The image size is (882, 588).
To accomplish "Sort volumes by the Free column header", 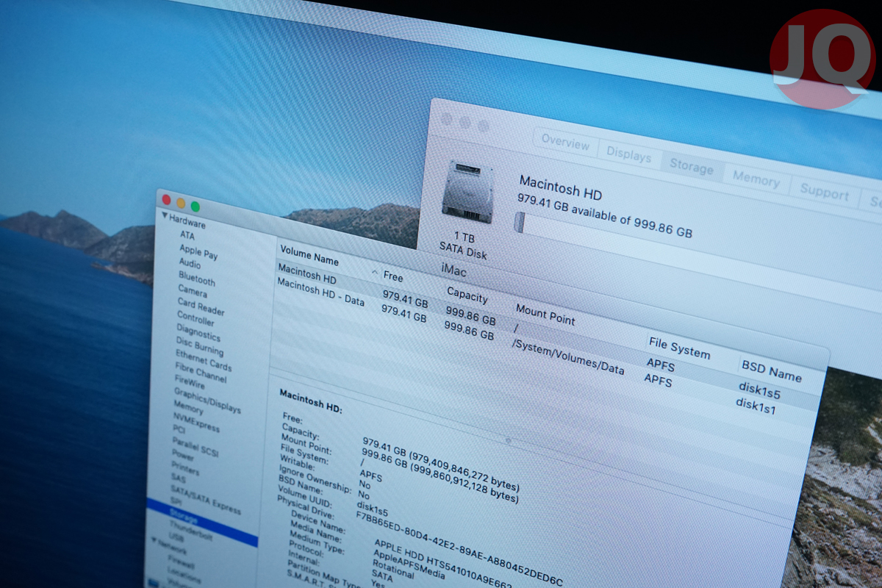I will (393, 277).
